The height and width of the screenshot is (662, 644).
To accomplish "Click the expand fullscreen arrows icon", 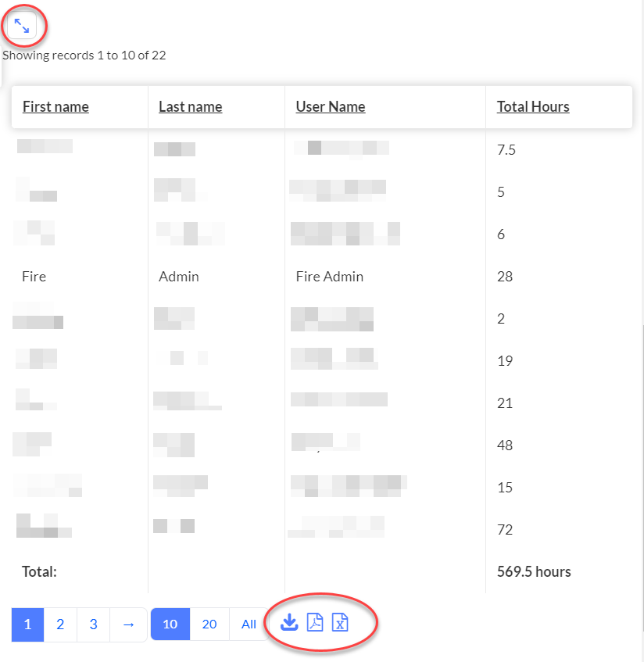I will point(22,26).
